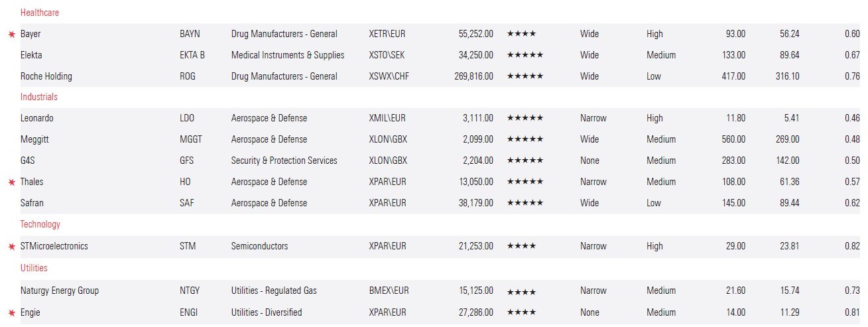Image resolution: width=868 pixels, height=327 pixels.
Task: Click the red star marker next to Thales
Action: point(11,182)
